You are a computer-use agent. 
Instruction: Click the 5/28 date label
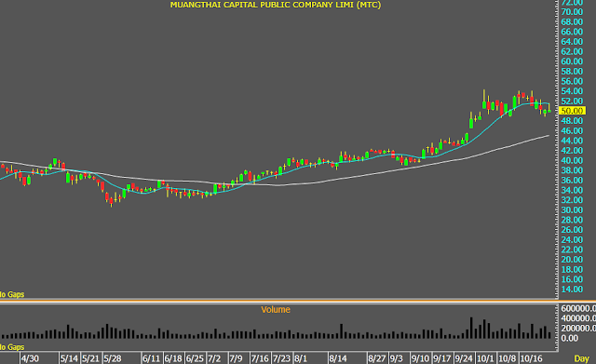tap(113, 358)
